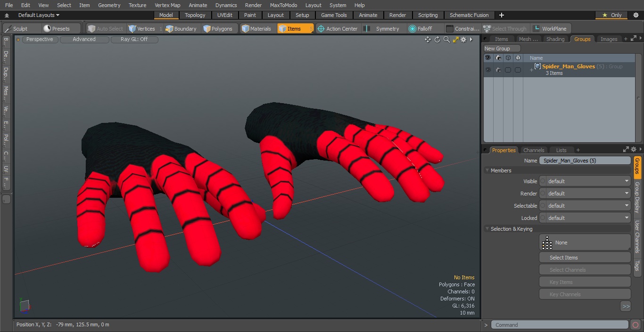Open the Schematic Fusion layout tab

point(469,15)
